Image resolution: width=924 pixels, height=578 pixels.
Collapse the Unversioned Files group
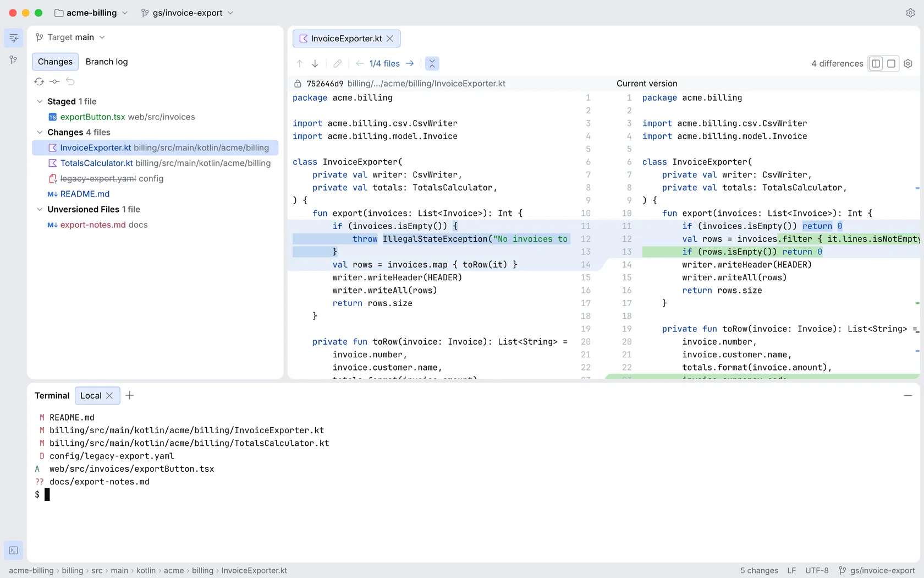pyautogui.click(x=40, y=210)
